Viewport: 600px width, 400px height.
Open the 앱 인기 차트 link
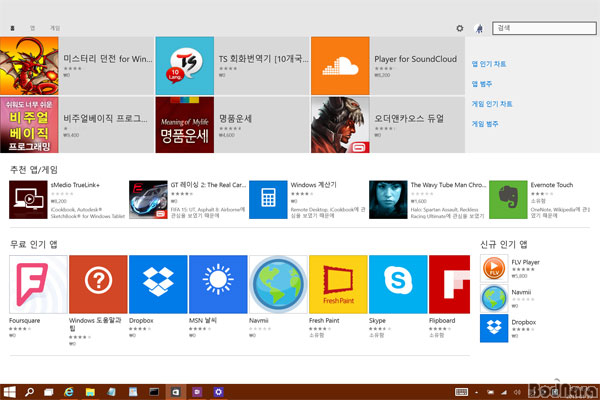pyautogui.click(x=489, y=64)
